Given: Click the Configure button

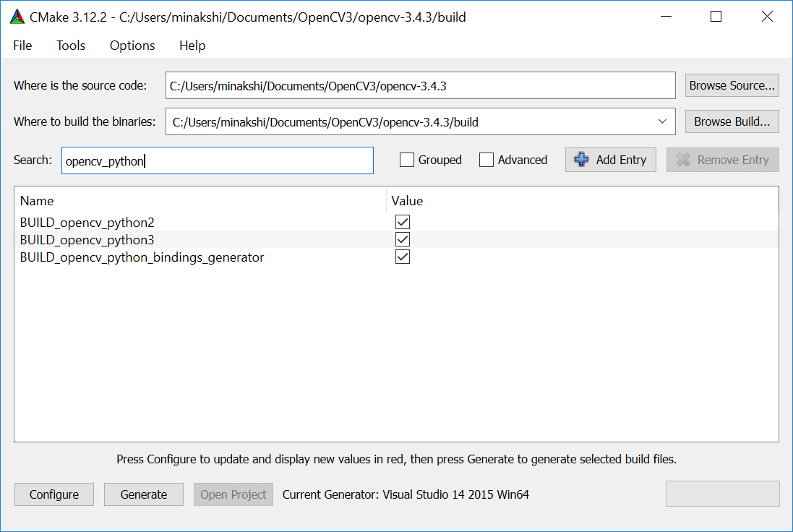Looking at the screenshot, I should tap(54, 494).
